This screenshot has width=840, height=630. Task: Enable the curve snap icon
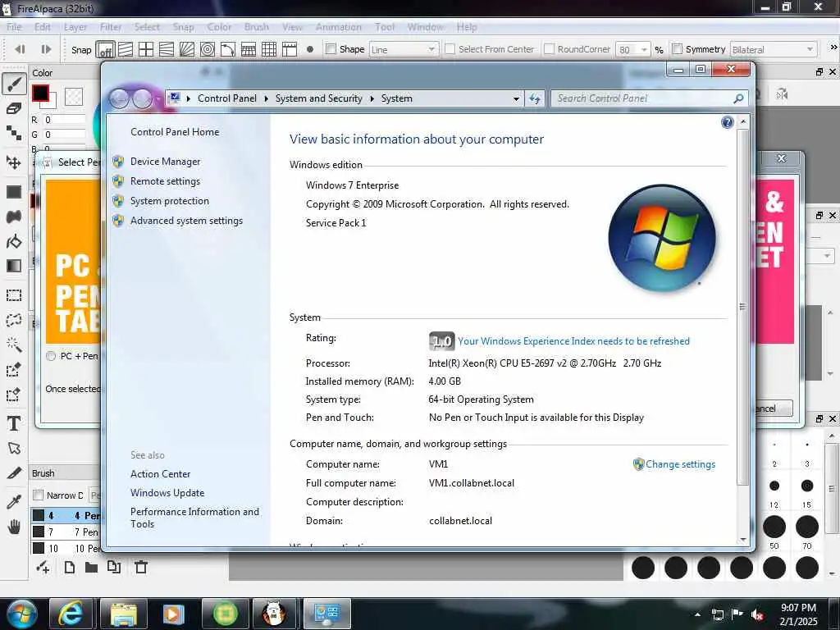tap(228, 49)
